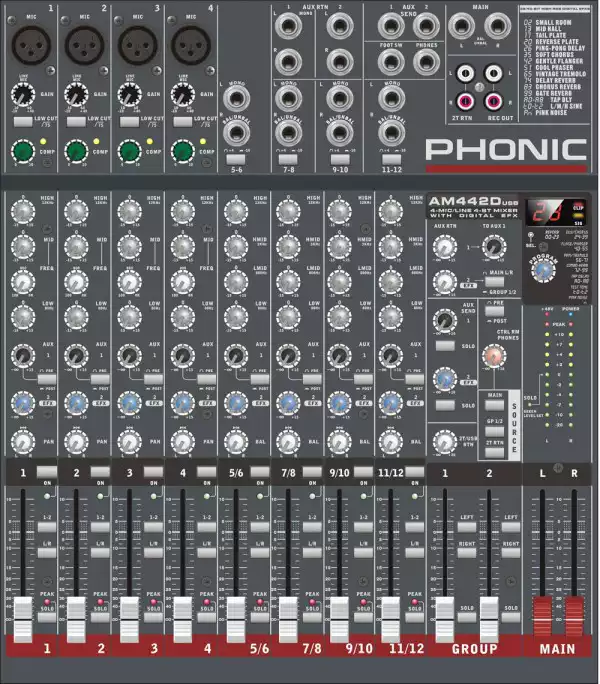Select GP 1/2 source button
Image resolution: width=600 pixels, height=684 pixels.
point(494,431)
